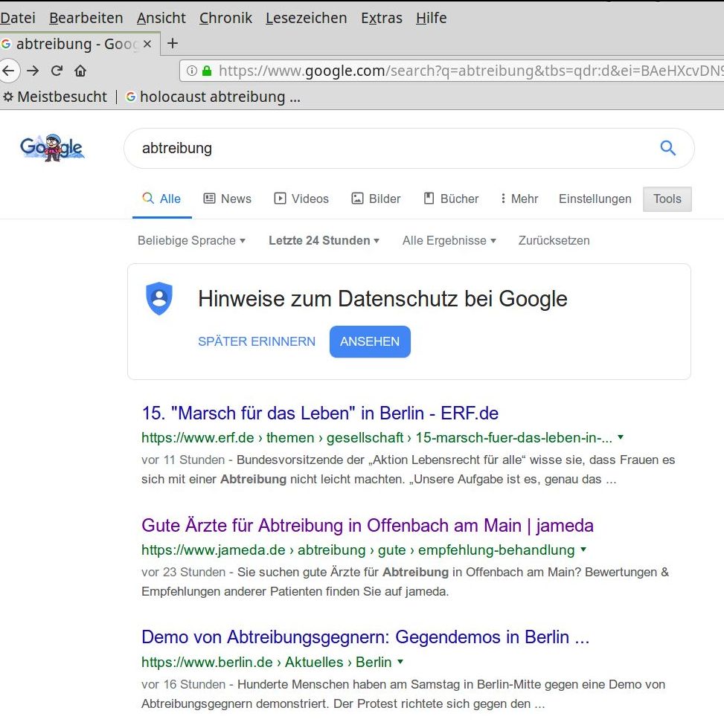
Task: Open the three-dot Mehr menu
Action: tap(519, 199)
